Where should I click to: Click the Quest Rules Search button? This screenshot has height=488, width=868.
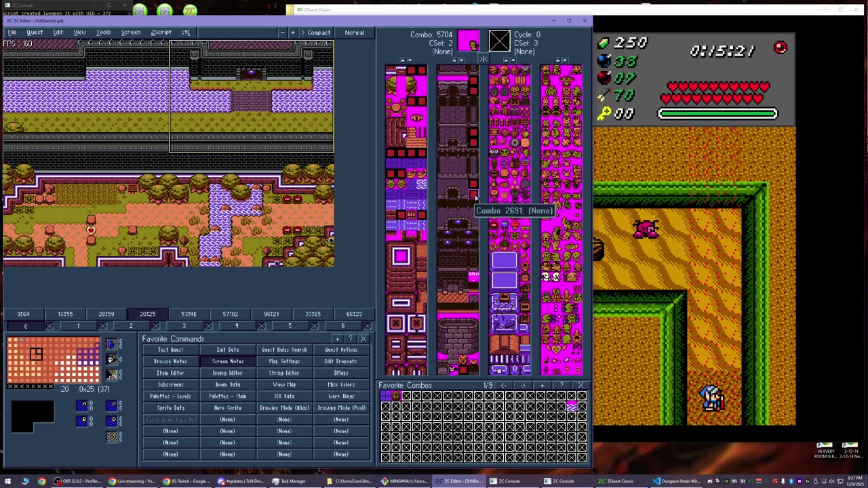point(284,350)
